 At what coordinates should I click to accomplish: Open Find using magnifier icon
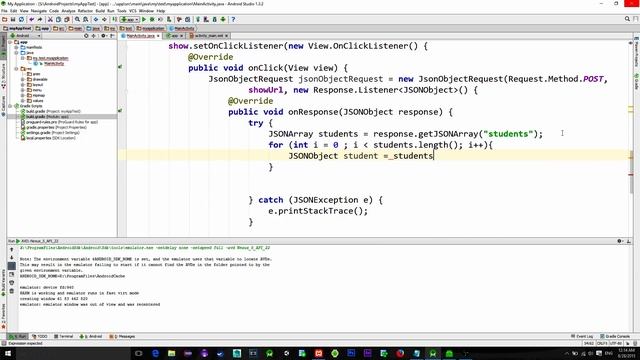[77, 19]
